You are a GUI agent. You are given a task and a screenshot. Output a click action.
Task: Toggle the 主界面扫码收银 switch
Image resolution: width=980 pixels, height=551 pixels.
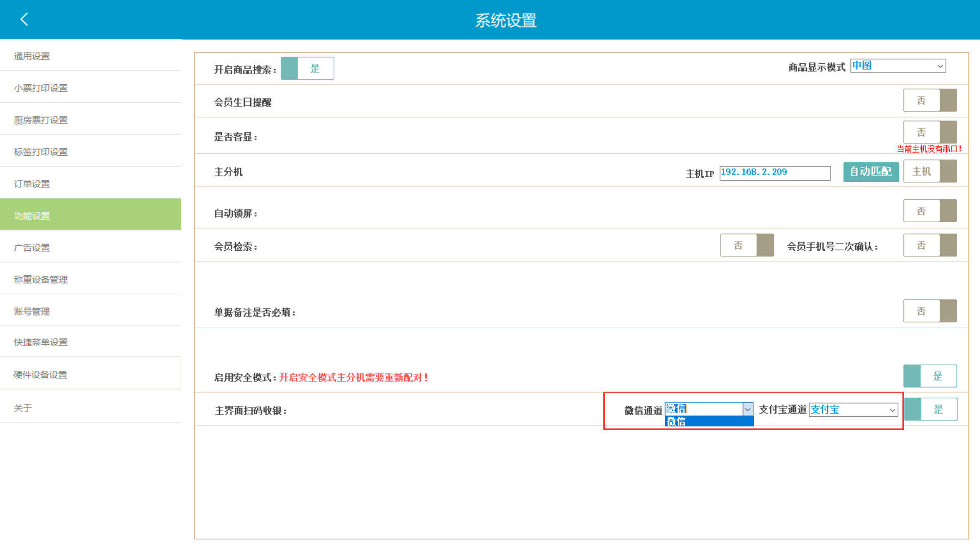pyautogui.click(x=930, y=410)
